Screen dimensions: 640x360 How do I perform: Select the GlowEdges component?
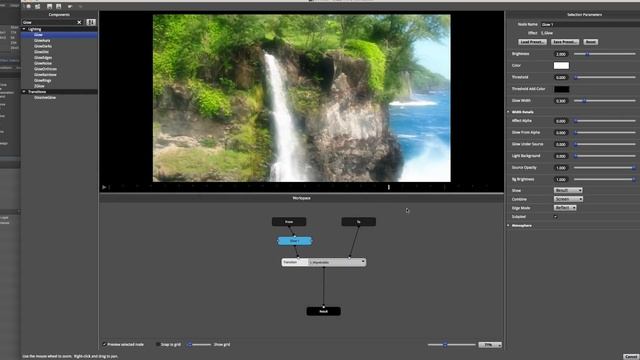43,58
